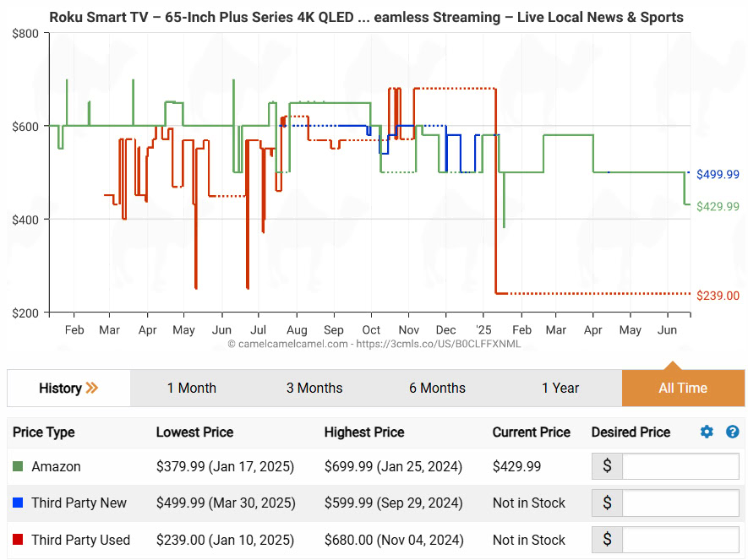Click the settings gear icon
This screenshot has height=560, width=748.
click(x=707, y=432)
